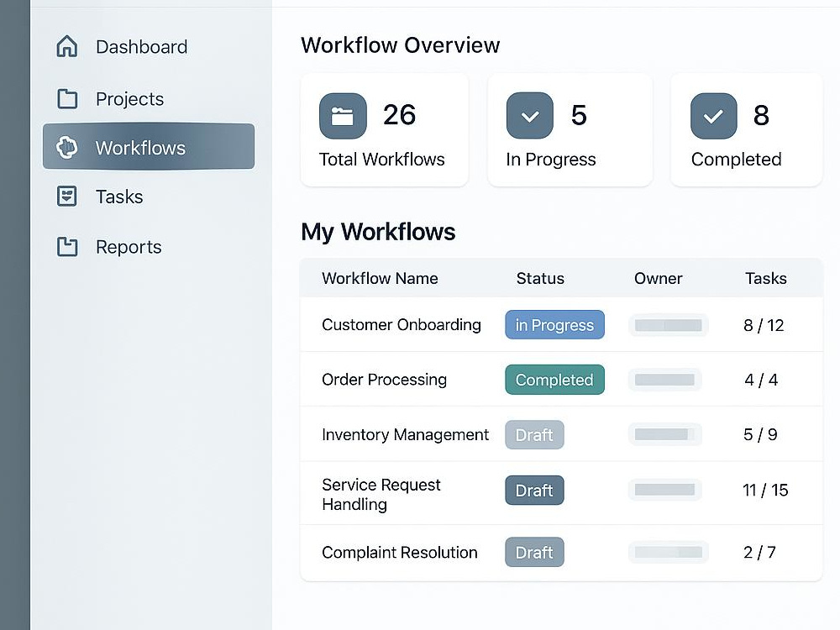Open the Customer Onboarding workflow

click(402, 324)
